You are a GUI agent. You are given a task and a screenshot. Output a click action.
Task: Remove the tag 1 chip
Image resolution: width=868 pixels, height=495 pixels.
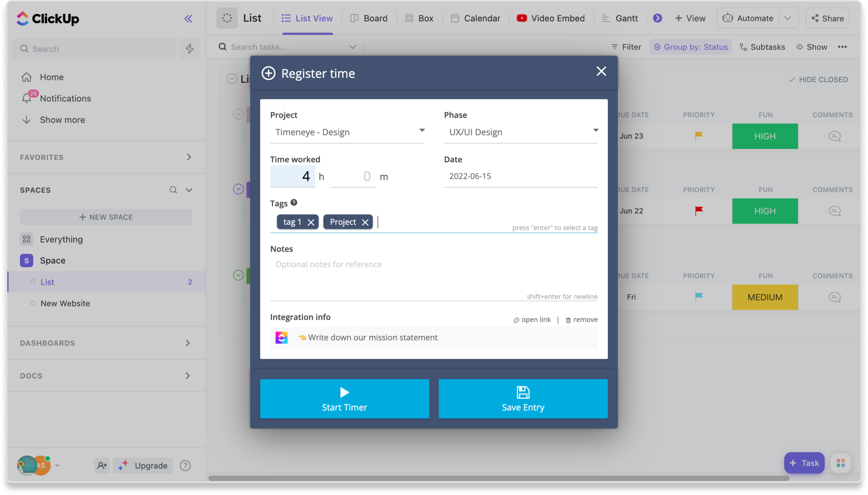pyautogui.click(x=311, y=222)
